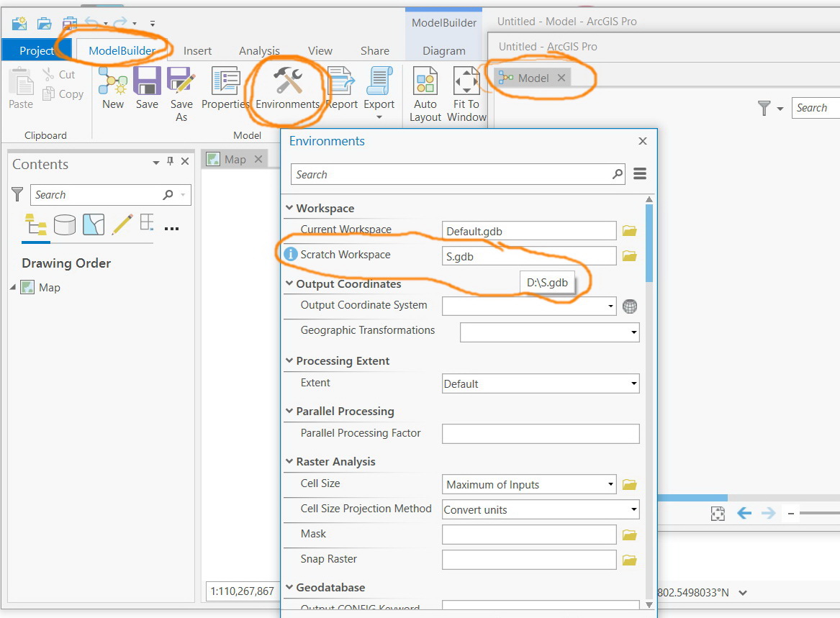
Task: Select the Map view tab
Action: tap(234, 159)
